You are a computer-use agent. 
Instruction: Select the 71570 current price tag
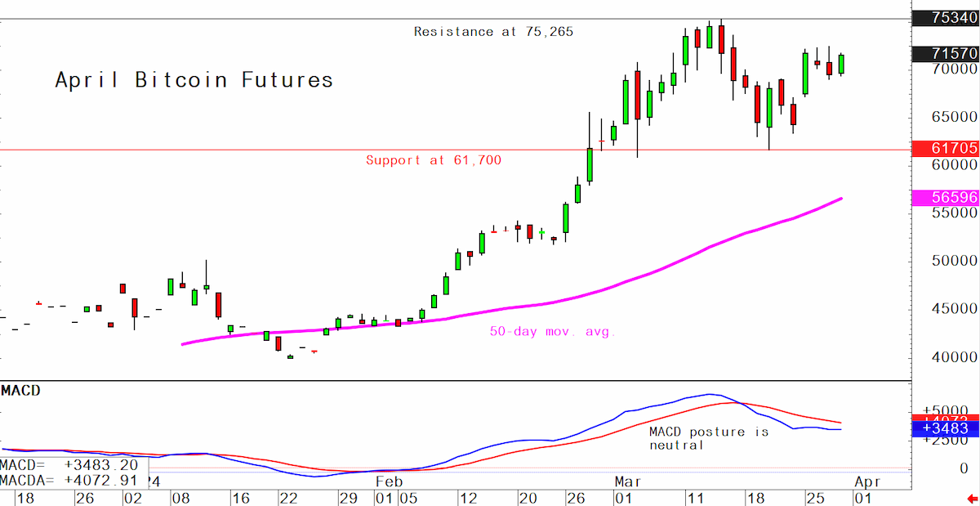click(946, 54)
